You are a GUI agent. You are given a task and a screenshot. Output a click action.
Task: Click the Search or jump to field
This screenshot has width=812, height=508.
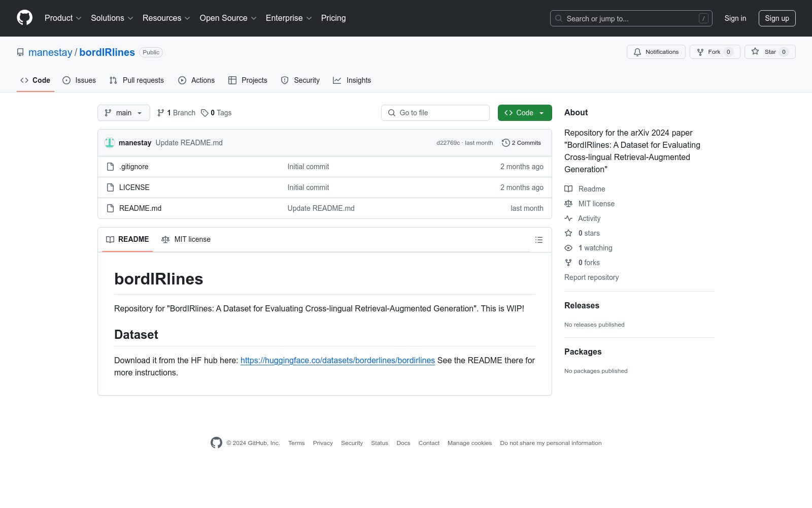click(x=631, y=18)
